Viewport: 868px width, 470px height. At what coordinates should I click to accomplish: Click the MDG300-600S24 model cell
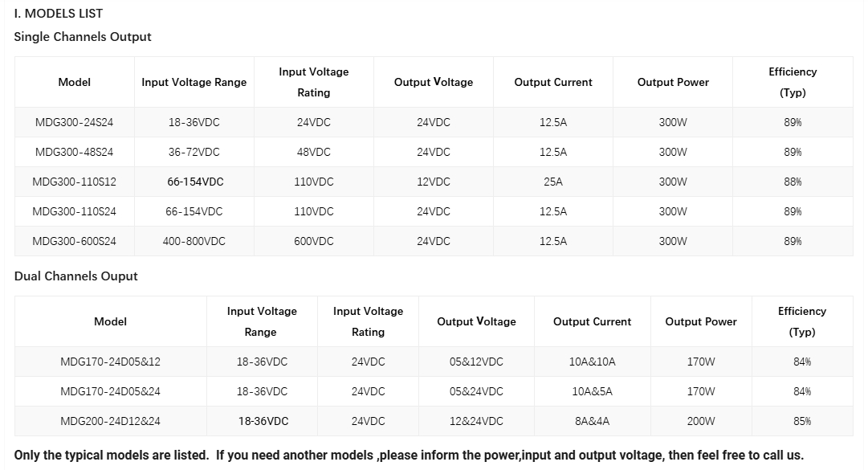[74, 241]
